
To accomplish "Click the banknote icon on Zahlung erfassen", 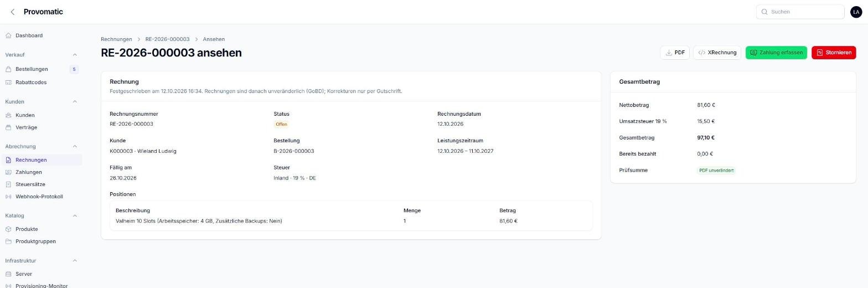I will point(753,53).
